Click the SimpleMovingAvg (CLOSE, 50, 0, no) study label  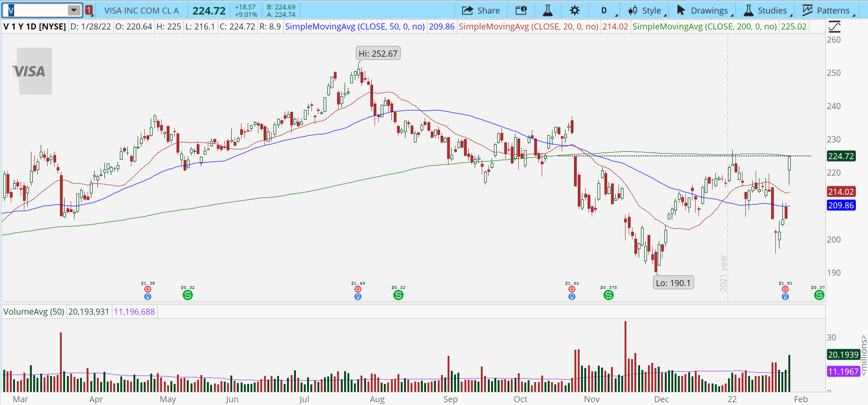[x=355, y=27]
